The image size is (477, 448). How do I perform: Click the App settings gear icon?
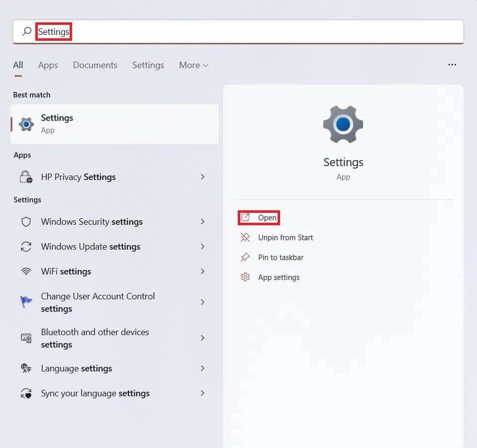click(245, 277)
